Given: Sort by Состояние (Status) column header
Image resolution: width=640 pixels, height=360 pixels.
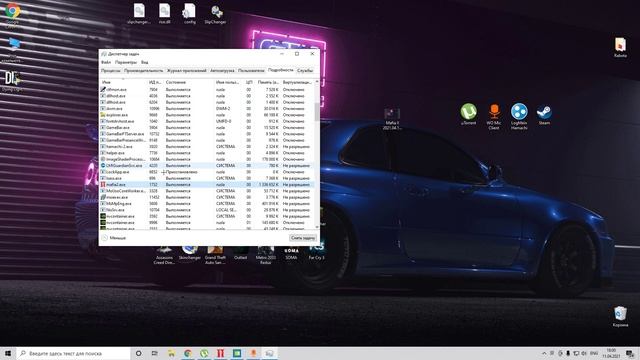Looking at the screenshot, I should pos(189,82).
